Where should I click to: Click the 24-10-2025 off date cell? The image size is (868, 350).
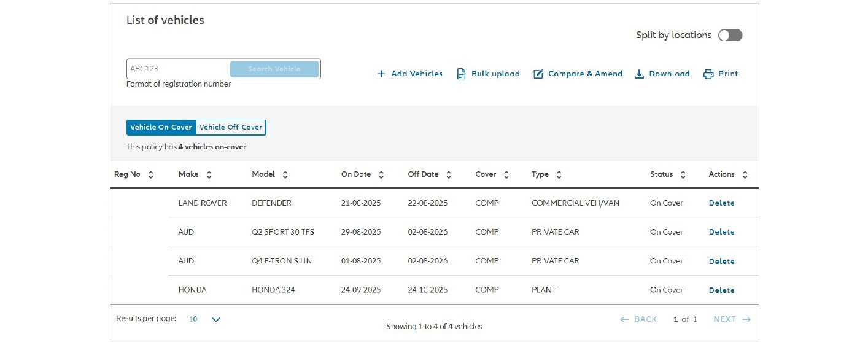pyautogui.click(x=428, y=290)
